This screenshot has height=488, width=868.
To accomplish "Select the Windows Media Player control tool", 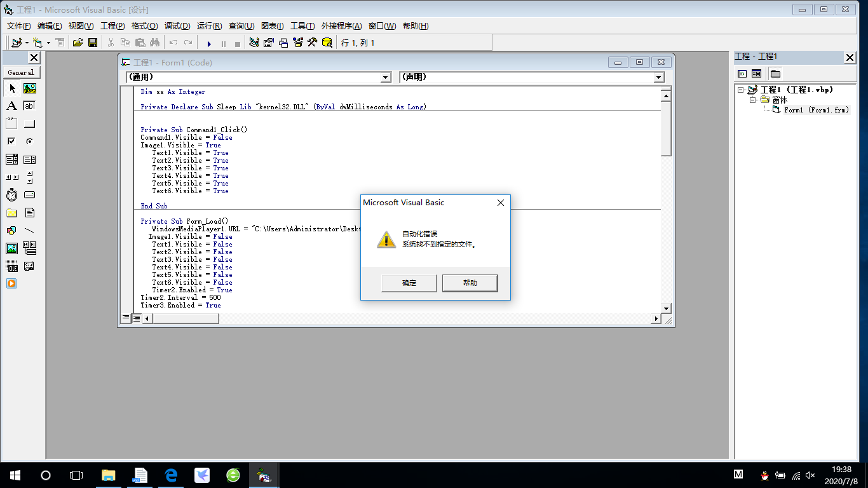I will click(x=12, y=283).
